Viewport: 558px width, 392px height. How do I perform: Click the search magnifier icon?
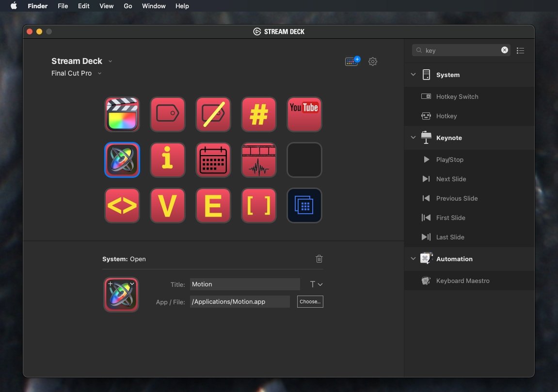(x=419, y=50)
